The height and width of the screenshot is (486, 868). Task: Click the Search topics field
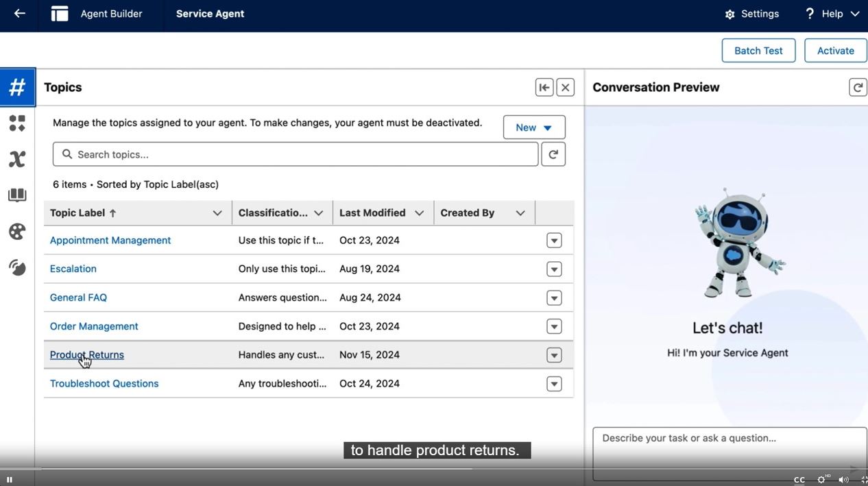pos(295,154)
